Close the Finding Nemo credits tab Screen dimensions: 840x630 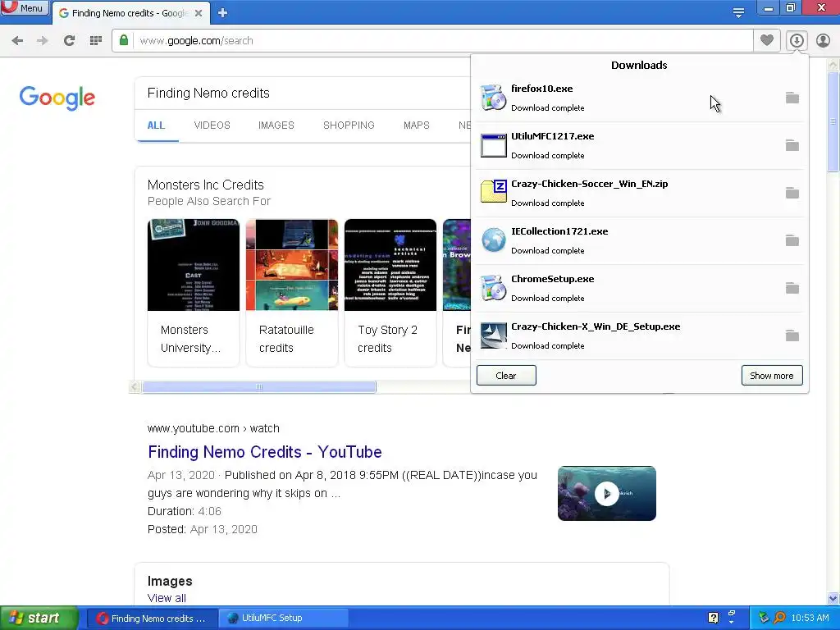pos(199,13)
